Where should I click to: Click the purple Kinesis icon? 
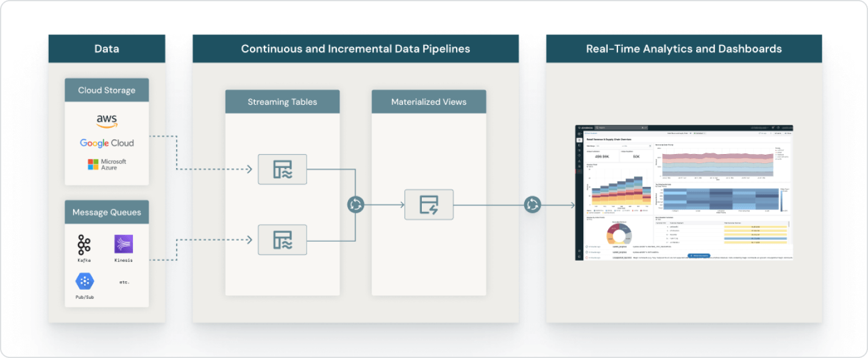[124, 244]
